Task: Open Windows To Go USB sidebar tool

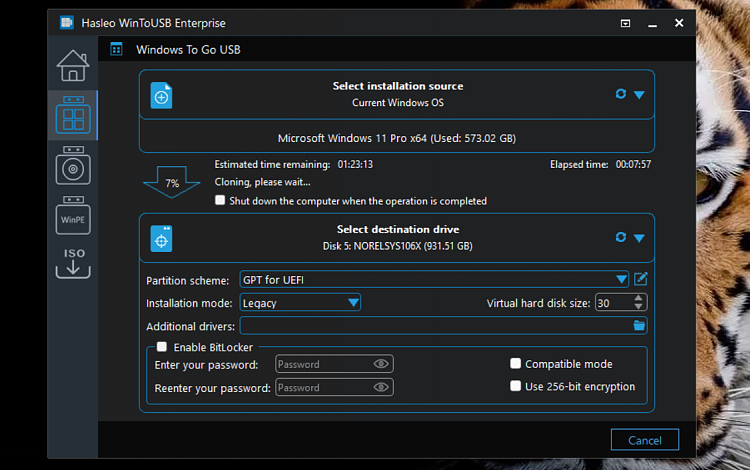Action: 73,115
